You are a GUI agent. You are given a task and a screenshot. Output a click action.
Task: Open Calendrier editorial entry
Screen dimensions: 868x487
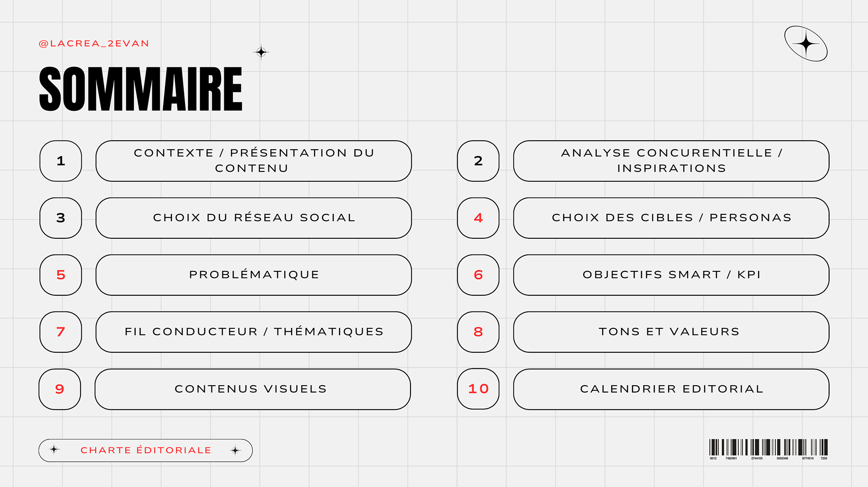(671, 389)
